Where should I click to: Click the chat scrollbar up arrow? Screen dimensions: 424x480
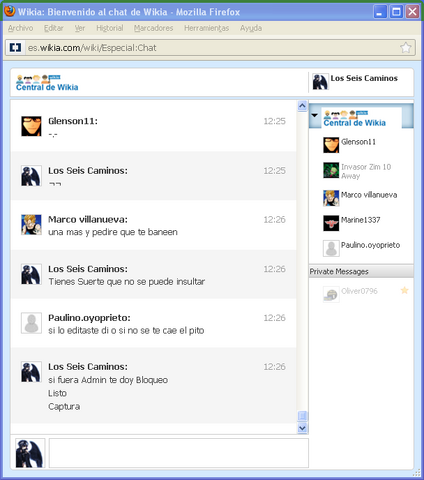pyautogui.click(x=302, y=106)
